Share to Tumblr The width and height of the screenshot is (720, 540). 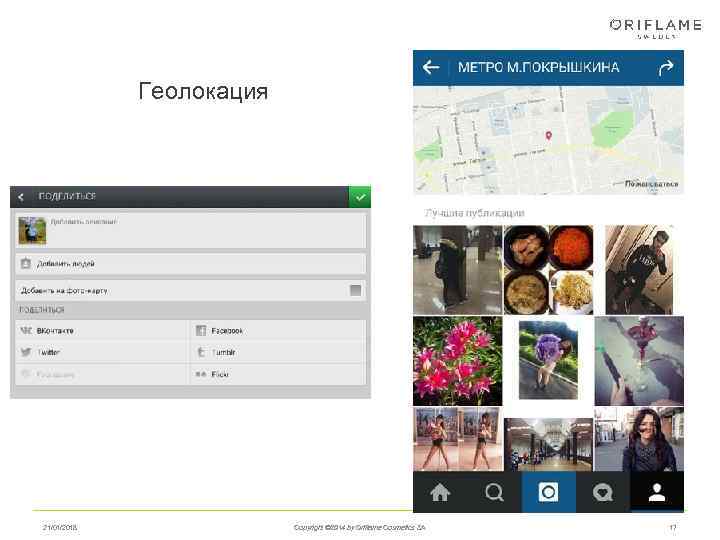point(278,352)
